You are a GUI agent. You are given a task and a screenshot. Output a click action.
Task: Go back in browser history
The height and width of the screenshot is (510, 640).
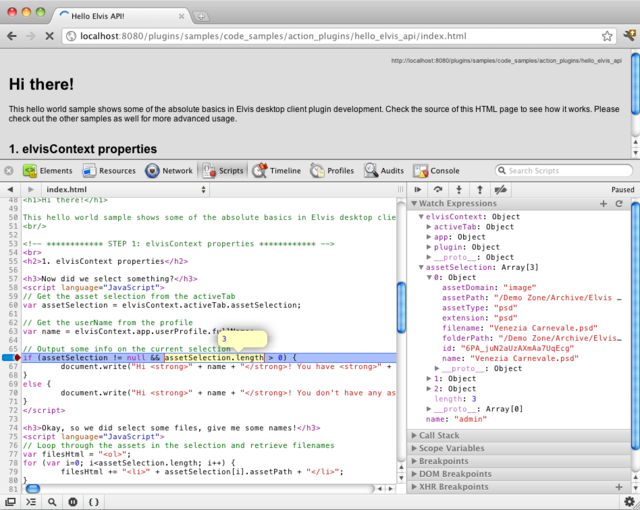click(12, 36)
